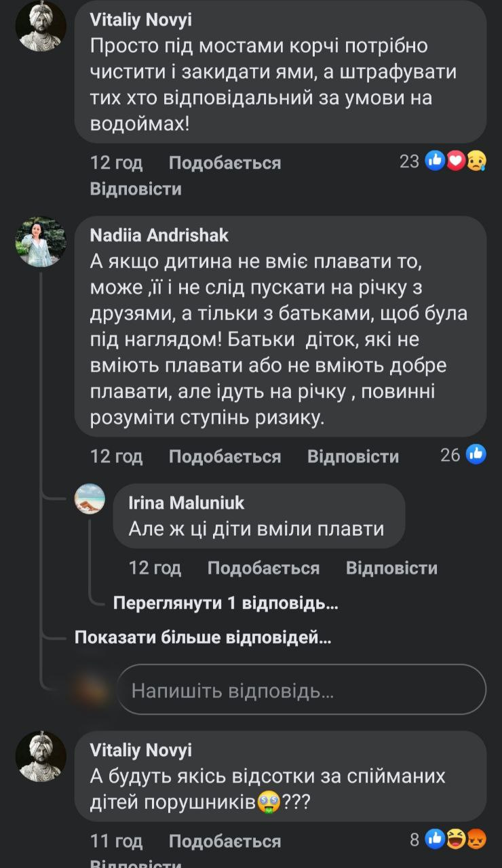Focus the 'Напишіть відповідь' input field
This screenshot has width=502, height=868.
click(x=301, y=689)
